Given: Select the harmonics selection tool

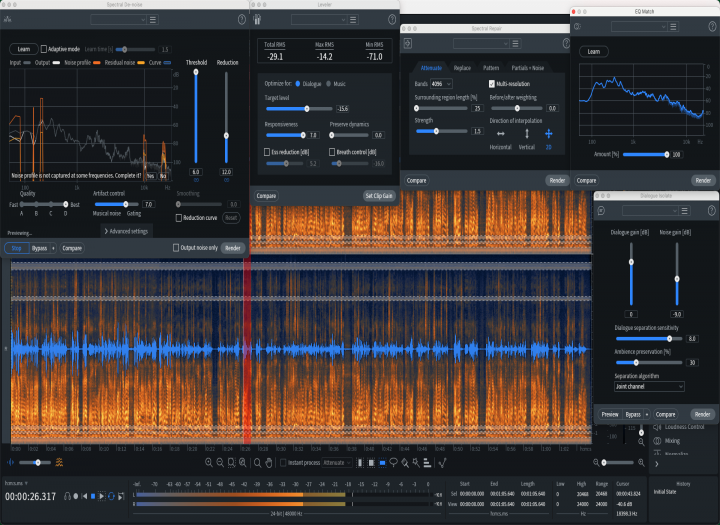Looking at the screenshot, I should click(427, 463).
